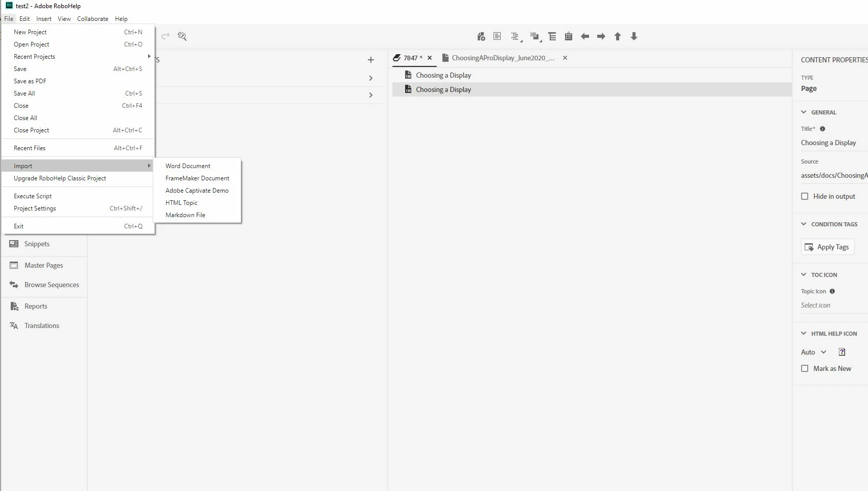Click the Title field containing Choosing a Display

(834, 143)
